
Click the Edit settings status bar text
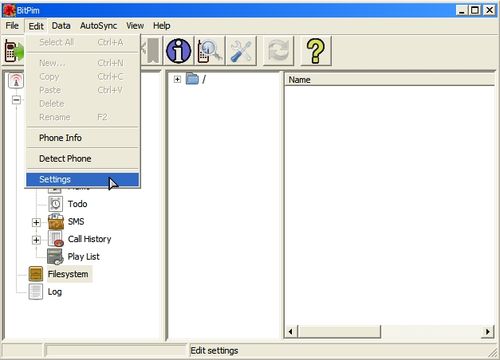point(214,351)
